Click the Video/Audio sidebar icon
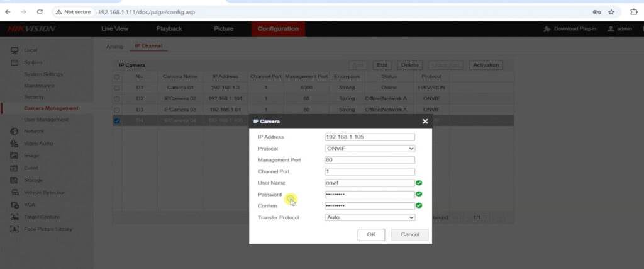Viewport: 644px width, 269px height. tap(14, 144)
